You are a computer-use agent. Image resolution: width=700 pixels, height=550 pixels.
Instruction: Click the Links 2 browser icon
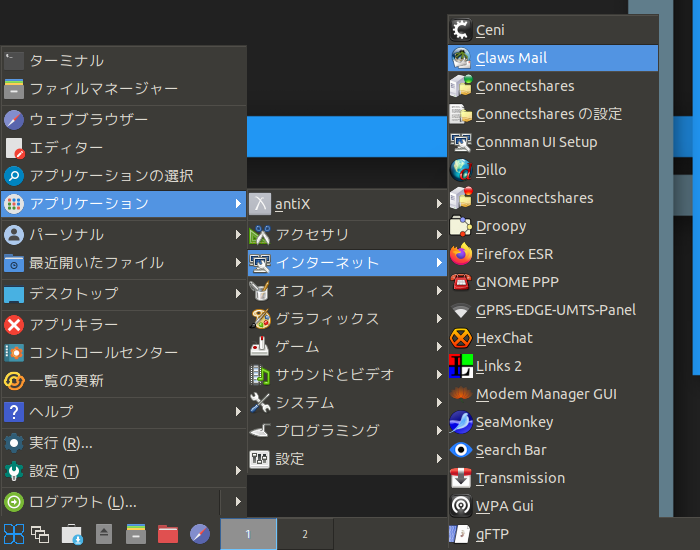coord(460,366)
